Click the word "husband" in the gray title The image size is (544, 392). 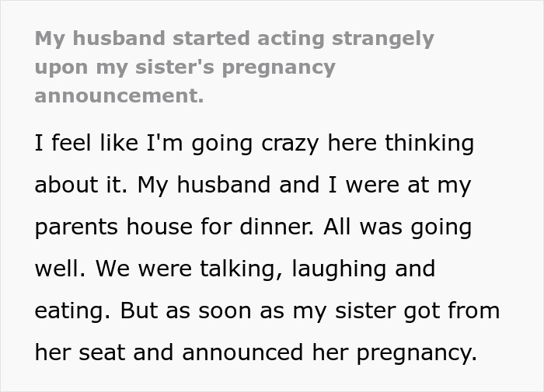(x=118, y=39)
